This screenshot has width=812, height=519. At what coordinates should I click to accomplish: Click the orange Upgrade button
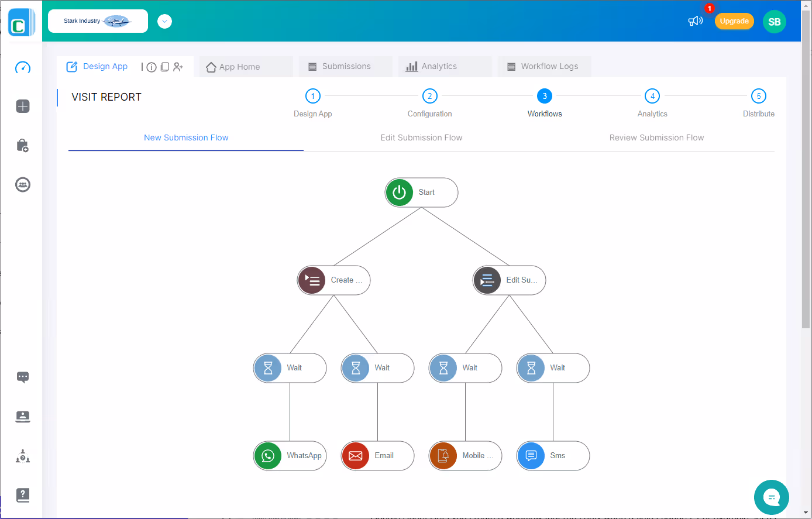[x=734, y=21]
